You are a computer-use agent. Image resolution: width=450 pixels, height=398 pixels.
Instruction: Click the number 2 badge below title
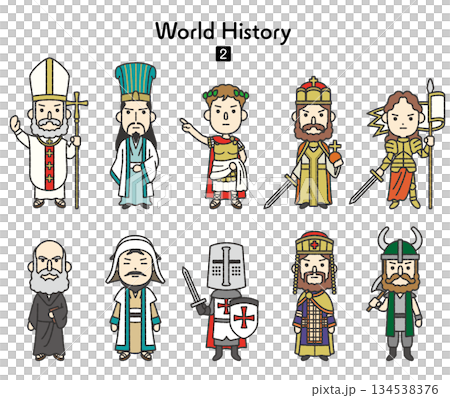[223, 54]
